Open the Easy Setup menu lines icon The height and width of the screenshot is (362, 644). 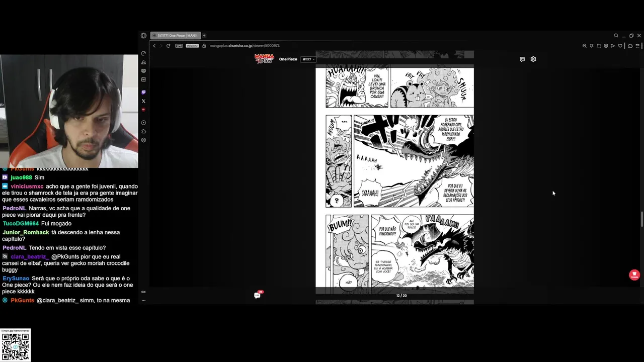click(x=637, y=46)
